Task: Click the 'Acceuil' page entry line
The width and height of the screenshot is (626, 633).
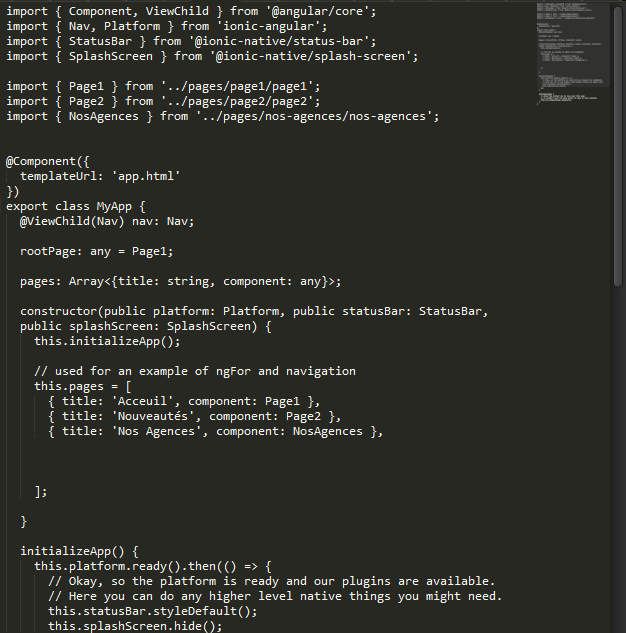Action: click(184, 401)
